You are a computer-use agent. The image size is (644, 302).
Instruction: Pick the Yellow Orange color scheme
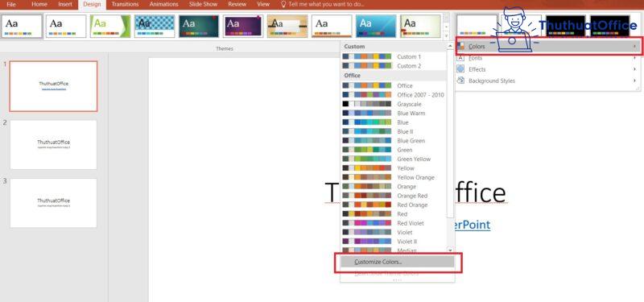[x=394, y=177]
